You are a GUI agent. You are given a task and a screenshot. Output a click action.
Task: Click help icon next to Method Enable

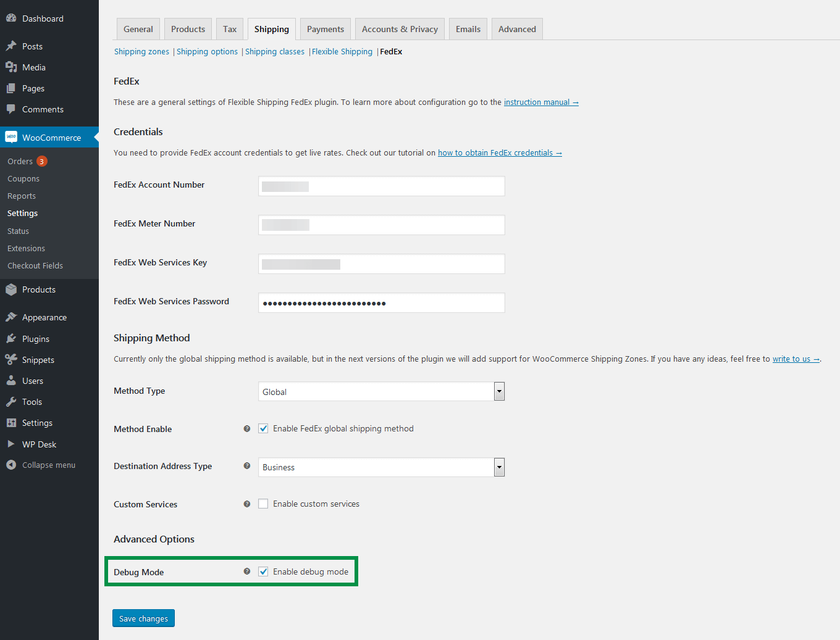click(x=247, y=428)
